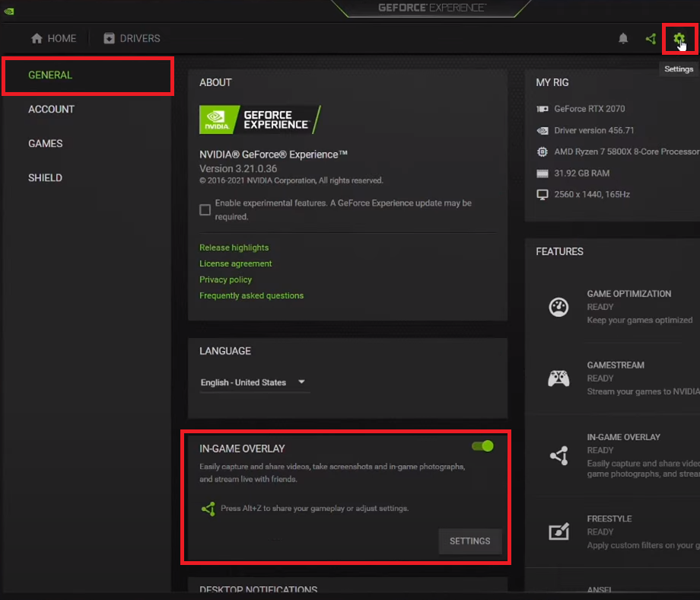Click the Game Optimization gauge icon
Screen dimensions: 700x600
558,307
